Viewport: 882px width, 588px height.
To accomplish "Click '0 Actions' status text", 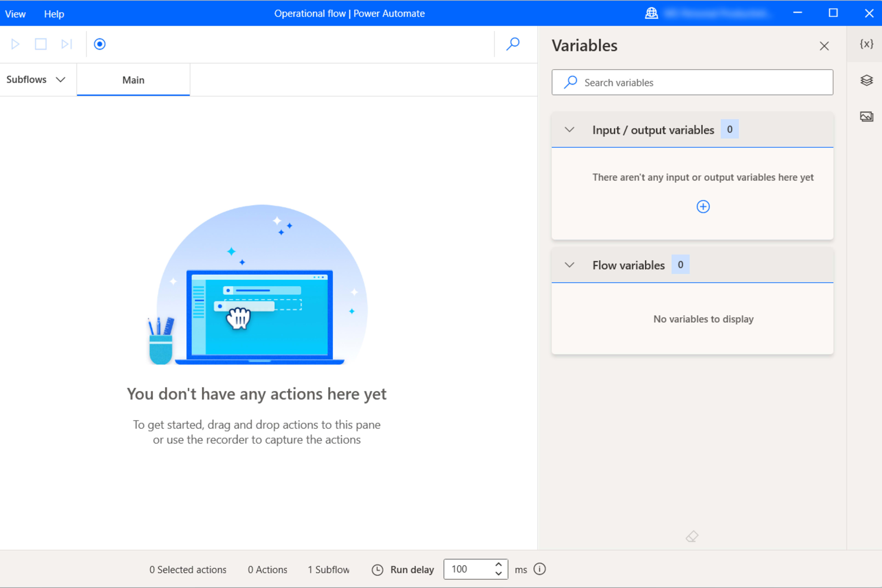I will click(x=267, y=570).
